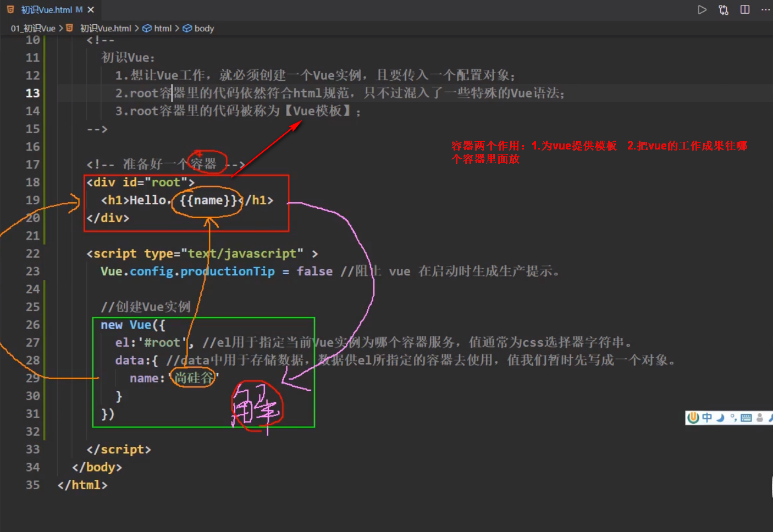Click the HTML5 icon on the tab
Viewport: 773px width, 532px height.
[10, 9]
